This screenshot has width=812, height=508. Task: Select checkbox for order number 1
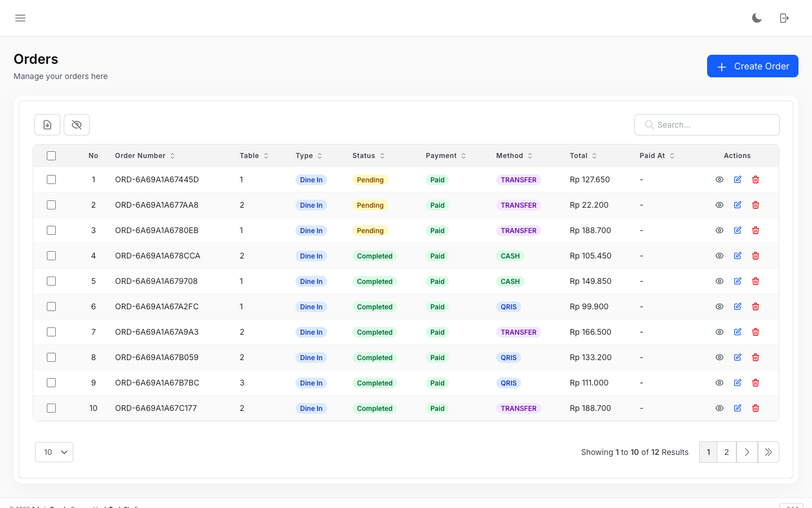click(51, 179)
